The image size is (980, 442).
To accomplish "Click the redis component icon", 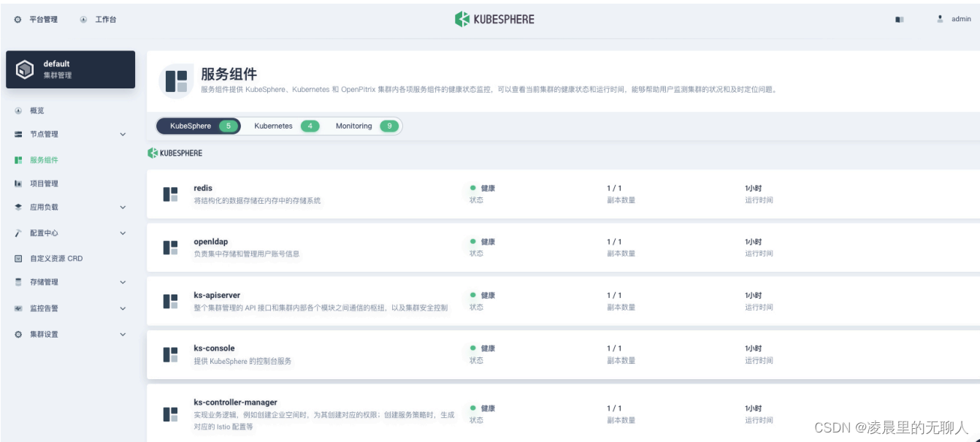I will pos(170,194).
